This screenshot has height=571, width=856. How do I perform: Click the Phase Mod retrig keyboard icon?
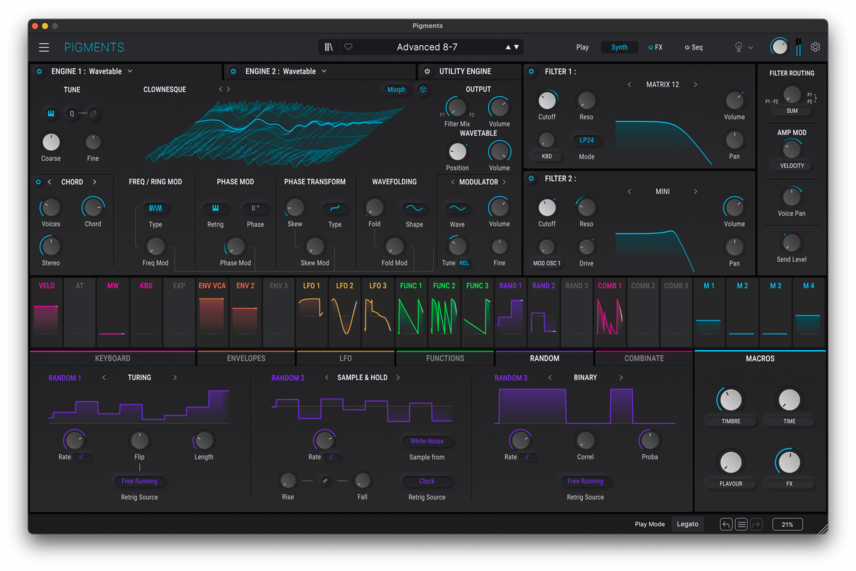pyautogui.click(x=215, y=208)
